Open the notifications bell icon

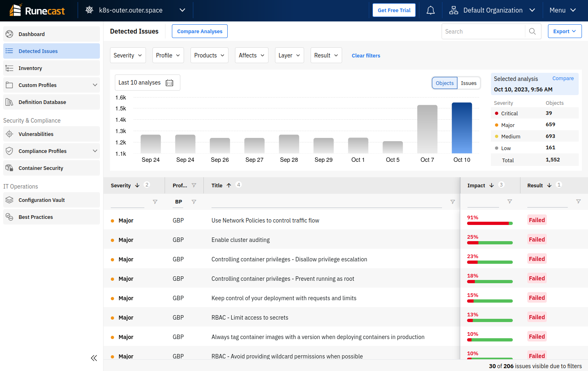coord(431,11)
